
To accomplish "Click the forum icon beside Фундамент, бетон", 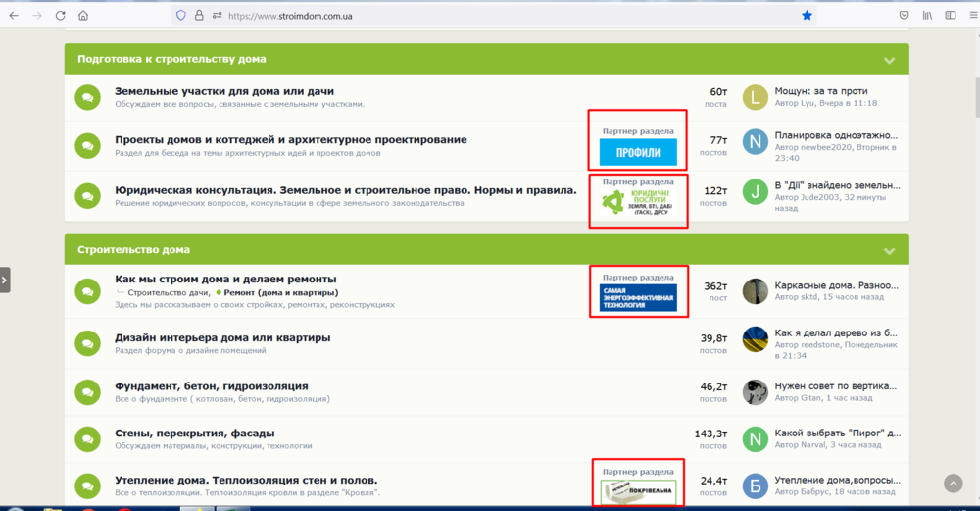I will coord(88,392).
